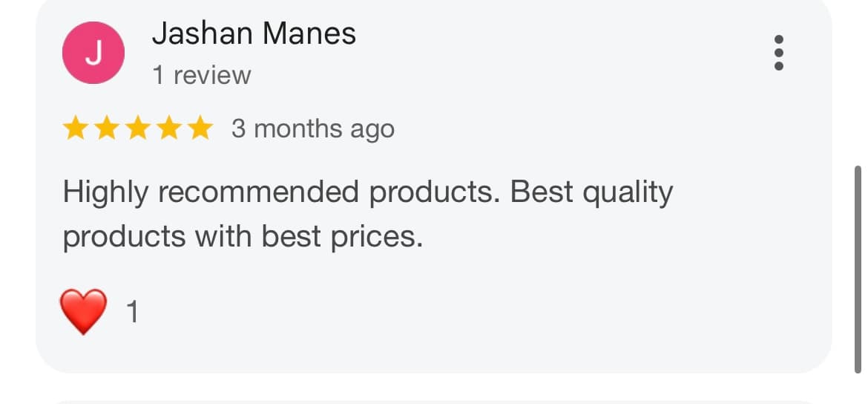The height and width of the screenshot is (404, 868).
Task: Open Jashan Manes reviewer profile name
Action: (x=254, y=33)
